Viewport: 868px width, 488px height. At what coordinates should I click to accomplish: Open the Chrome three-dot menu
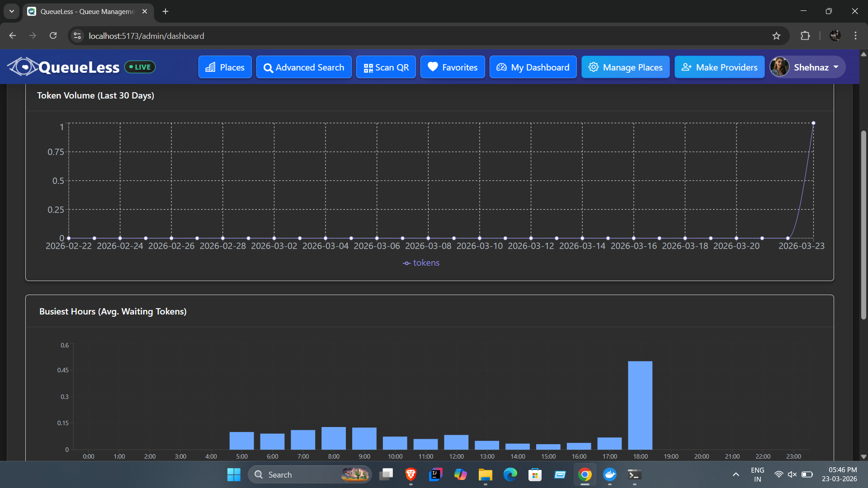855,36
